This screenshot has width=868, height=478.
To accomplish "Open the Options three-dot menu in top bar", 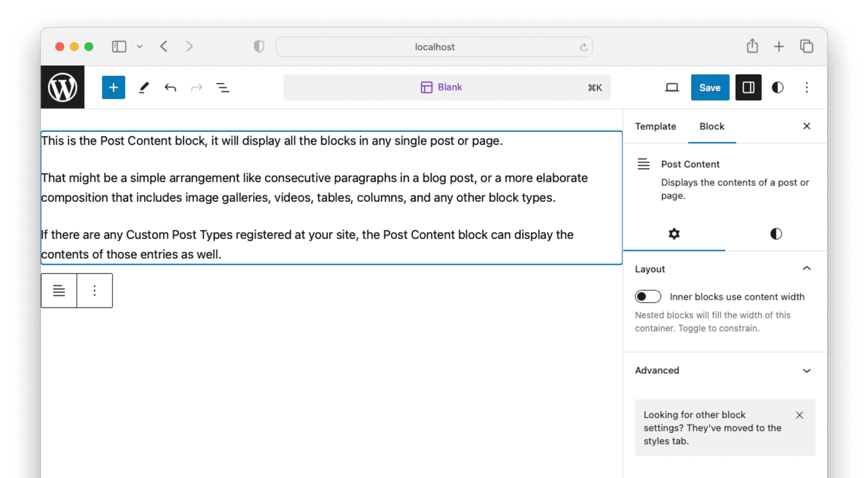I will (x=807, y=87).
